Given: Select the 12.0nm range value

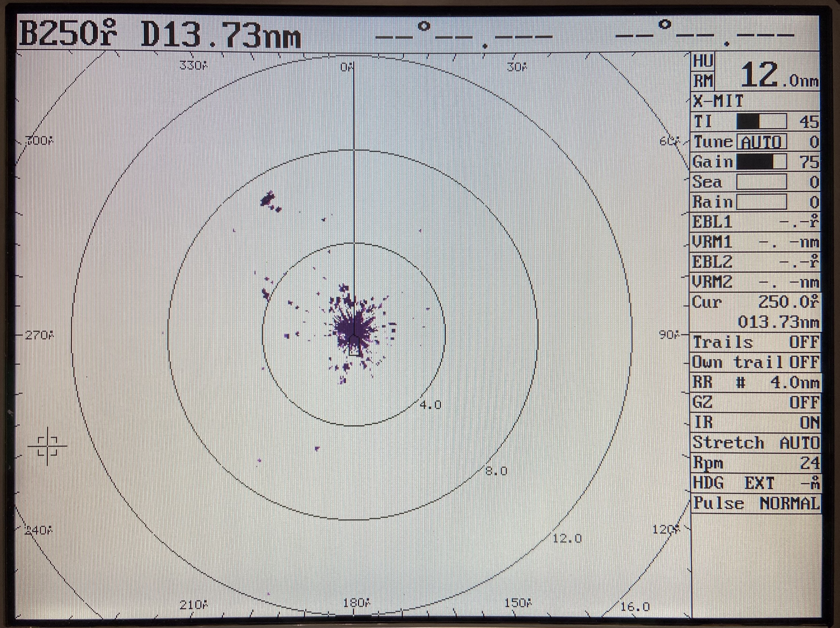Looking at the screenshot, I should pyautogui.click(x=780, y=75).
